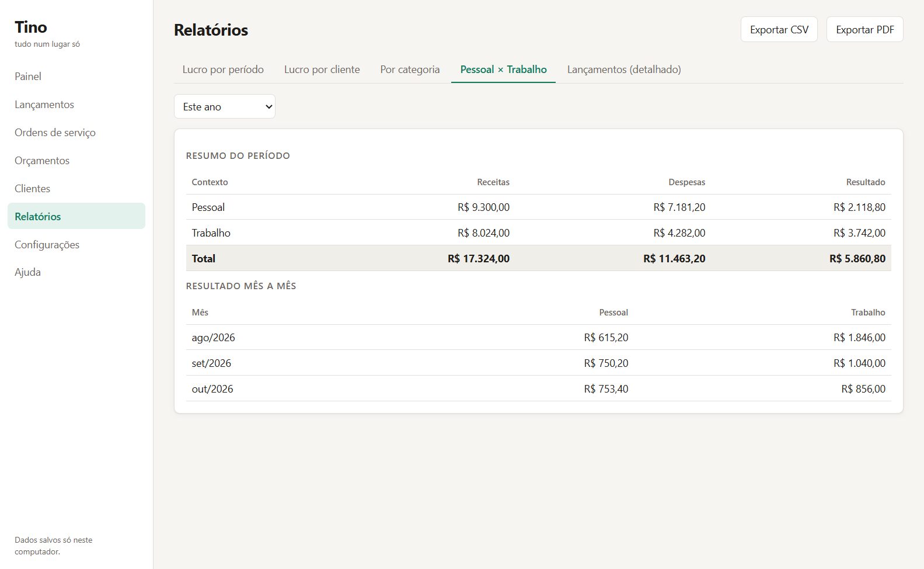This screenshot has width=924, height=569.
Task: Click the Tino app logo title
Action: [31, 27]
